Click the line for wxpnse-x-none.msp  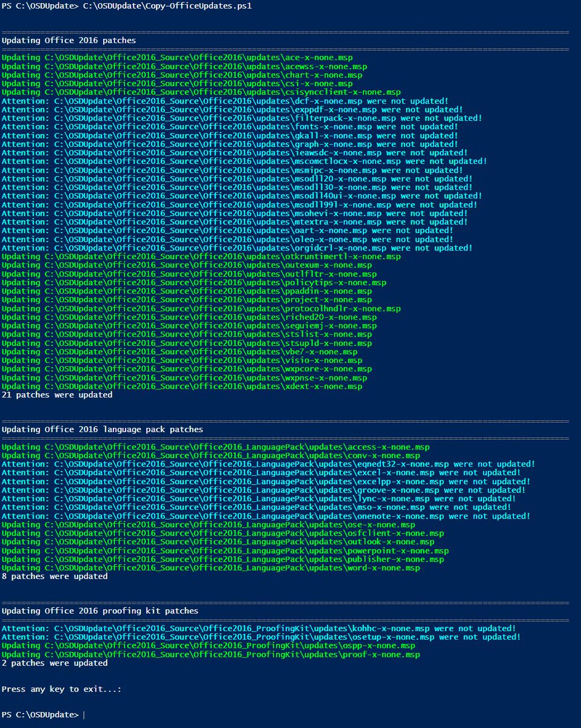coord(184,377)
